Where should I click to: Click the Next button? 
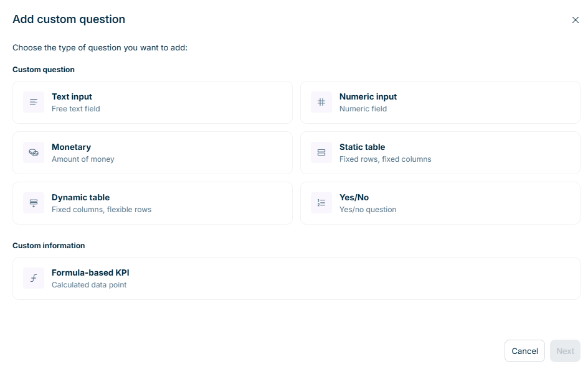coord(565,351)
